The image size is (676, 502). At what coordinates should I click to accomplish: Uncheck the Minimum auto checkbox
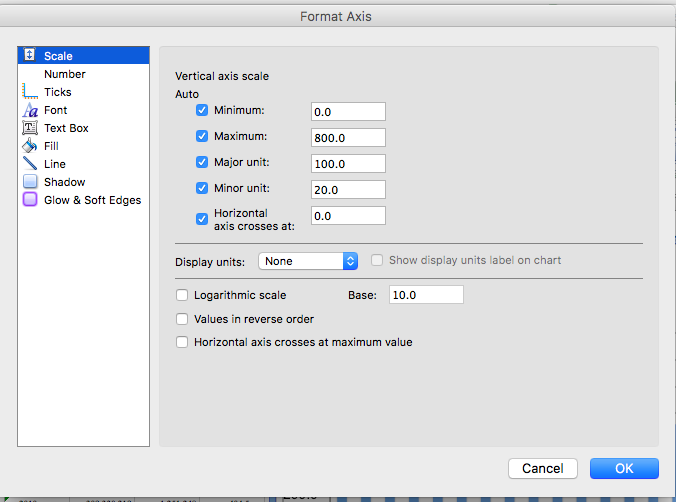pyautogui.click(x=202, y=110)
